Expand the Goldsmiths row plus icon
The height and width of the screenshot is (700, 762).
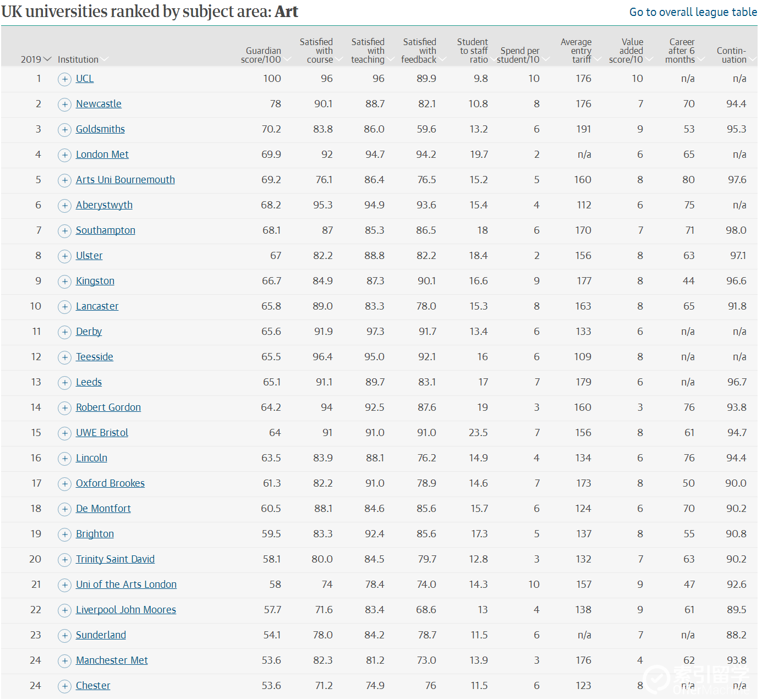coord(65,130)
